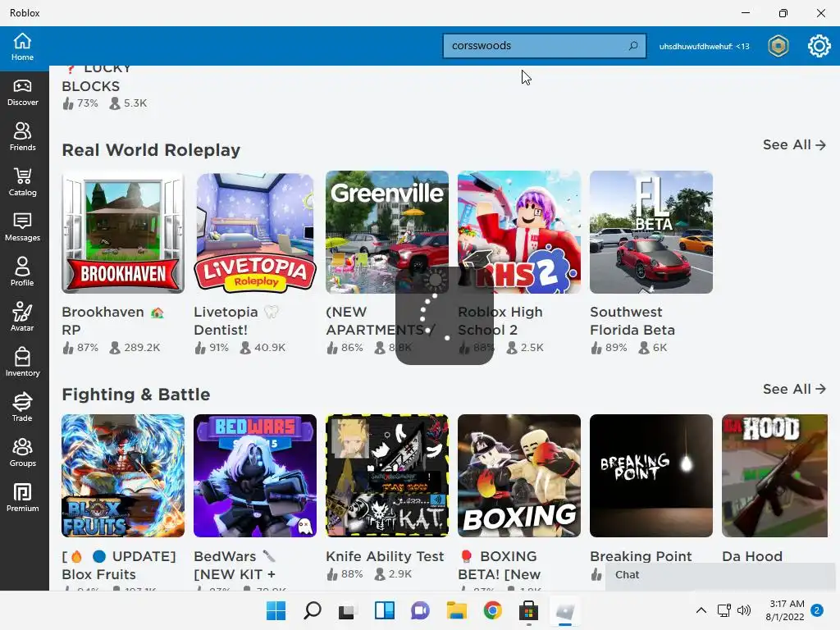See all Real World Roleplay games

[x=794, y=144]
